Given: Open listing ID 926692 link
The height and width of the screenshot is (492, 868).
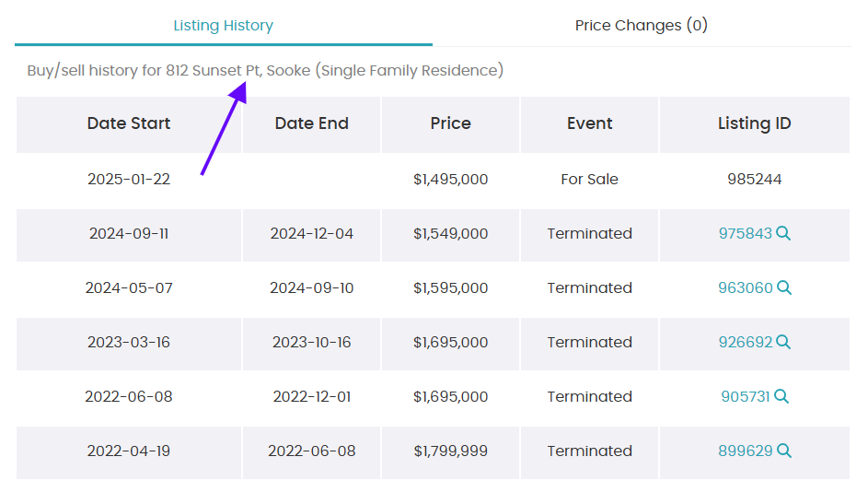Looking at the screenshot, I should 745,342.
